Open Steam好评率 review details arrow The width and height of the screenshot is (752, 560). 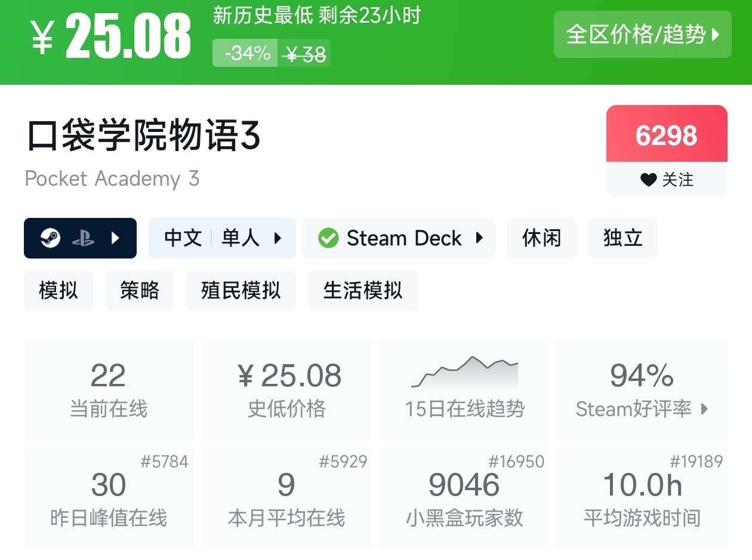[705, 409]
